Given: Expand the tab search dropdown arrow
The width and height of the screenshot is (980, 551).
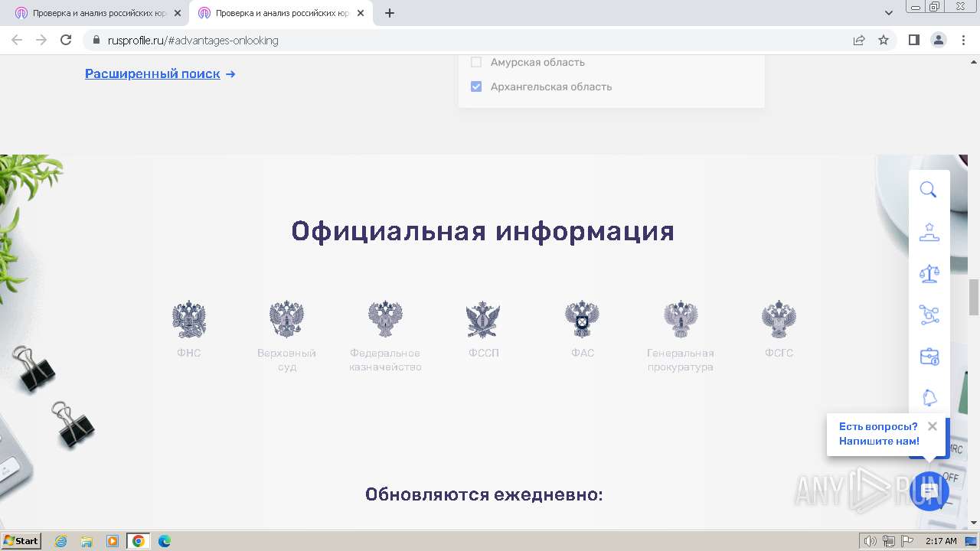Looking at the screenshot, I should [889, 13].
